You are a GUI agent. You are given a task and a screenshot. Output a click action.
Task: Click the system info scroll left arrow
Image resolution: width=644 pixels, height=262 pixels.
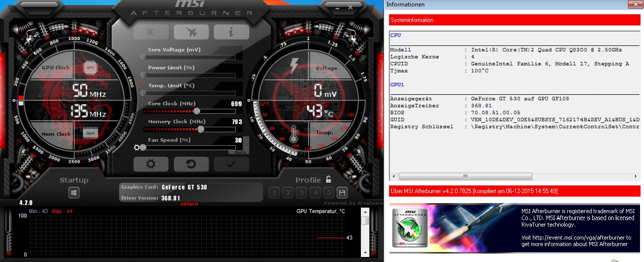pyautogui.click(x=393, y=177)
